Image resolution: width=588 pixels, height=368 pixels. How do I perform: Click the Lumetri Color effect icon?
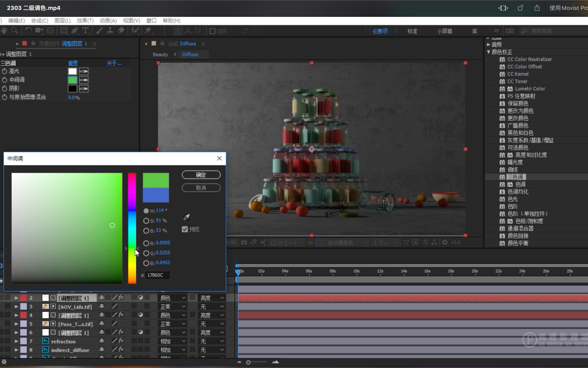tap(510, 89)
